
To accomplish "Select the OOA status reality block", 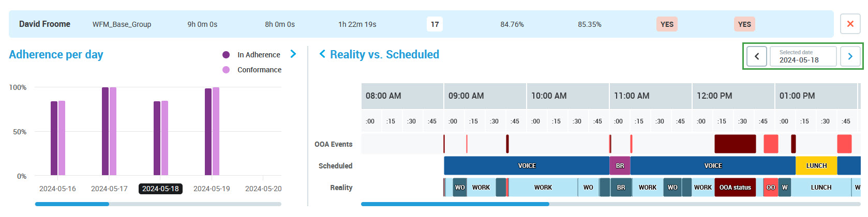I will [735, 187].
